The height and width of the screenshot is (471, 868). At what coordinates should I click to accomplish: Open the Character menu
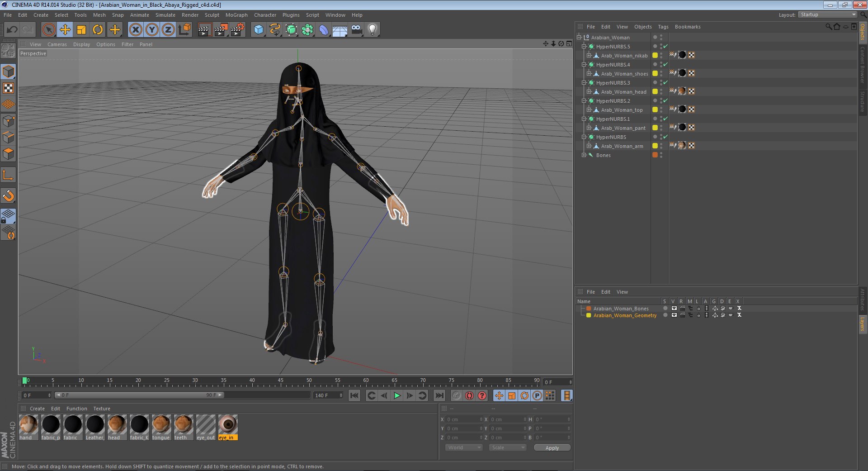tap(265, 15)
